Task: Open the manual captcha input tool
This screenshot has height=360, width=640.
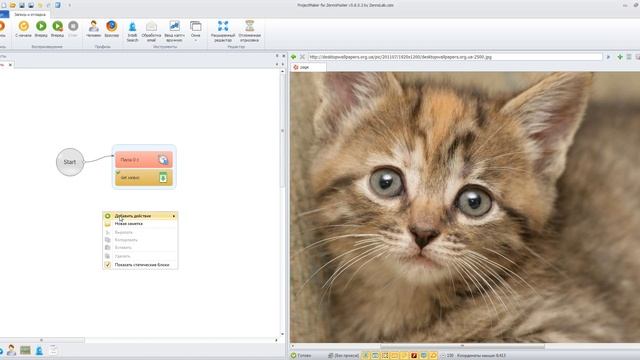Action: click(x=174, y=31)
